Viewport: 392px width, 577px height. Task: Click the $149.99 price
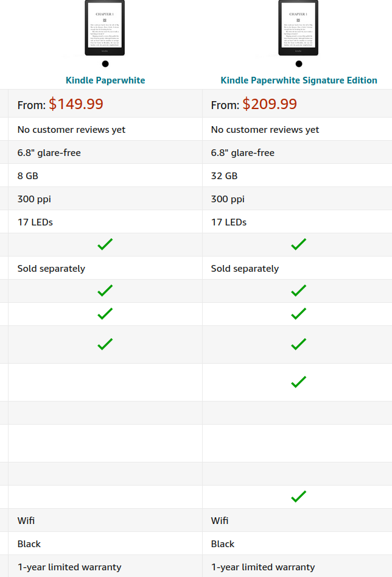[x=76, y=104]
